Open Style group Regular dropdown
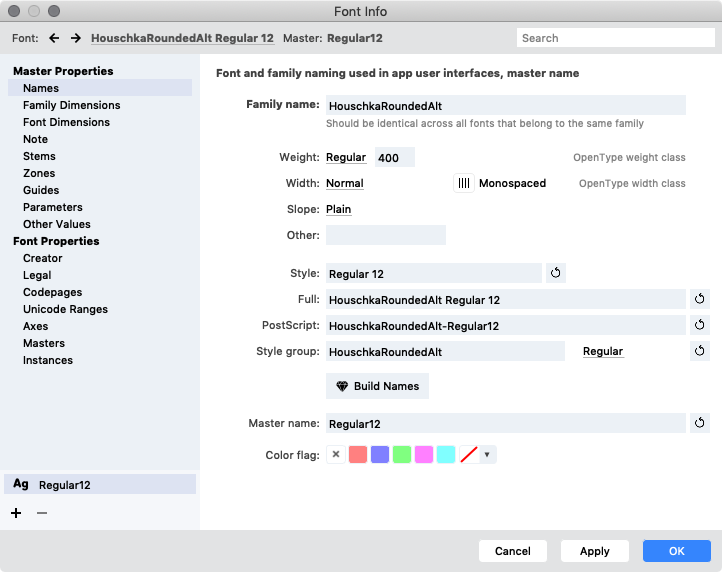This screenshot has height=572, width=722. [603, 351]
